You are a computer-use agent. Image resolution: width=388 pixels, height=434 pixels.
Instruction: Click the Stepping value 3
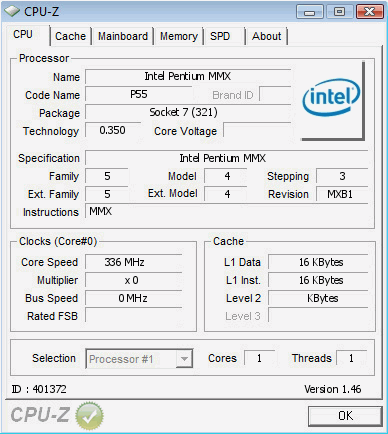pos(342,176)
